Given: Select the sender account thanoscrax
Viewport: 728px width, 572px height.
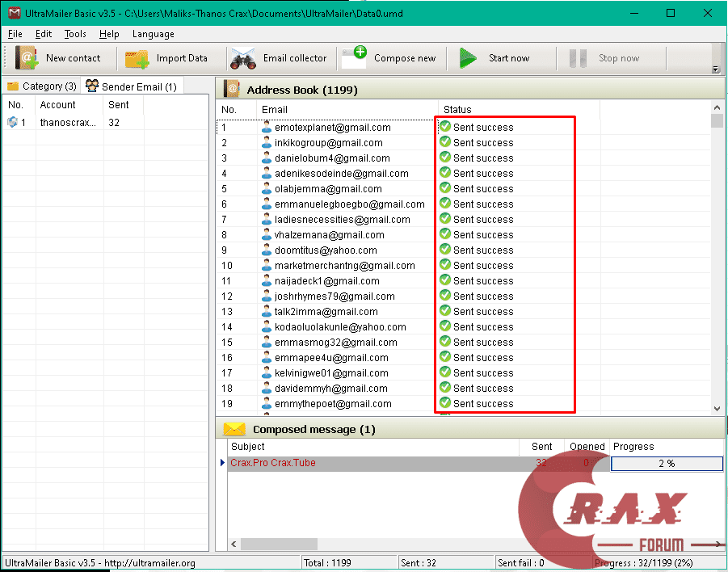Looking at the screenshot, I should [69, 122].
